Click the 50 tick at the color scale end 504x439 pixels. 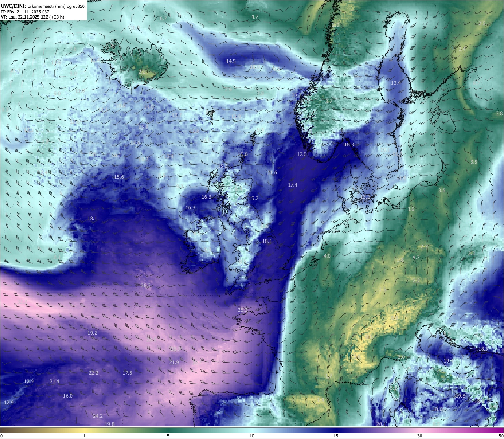coord(500,436)
